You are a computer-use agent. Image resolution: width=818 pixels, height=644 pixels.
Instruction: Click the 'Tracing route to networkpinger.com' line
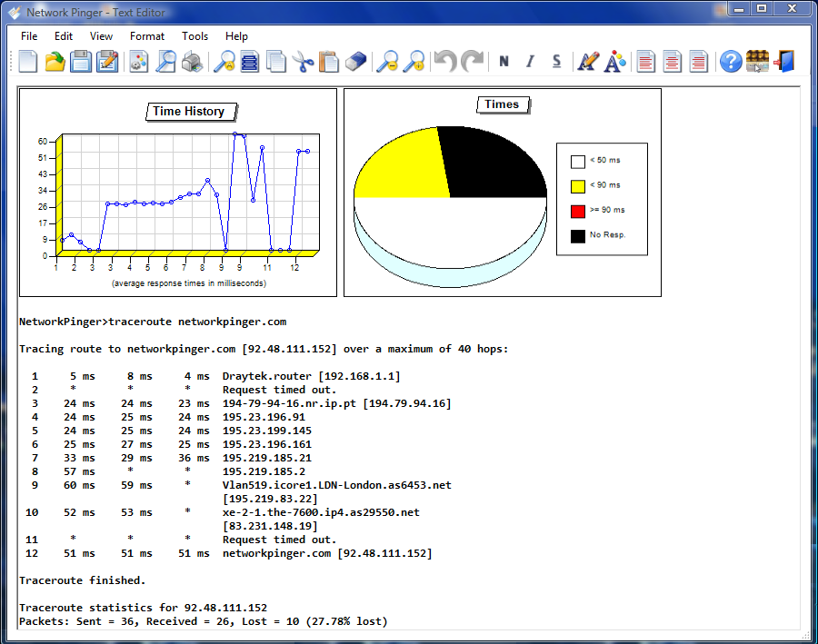(264, 349)
